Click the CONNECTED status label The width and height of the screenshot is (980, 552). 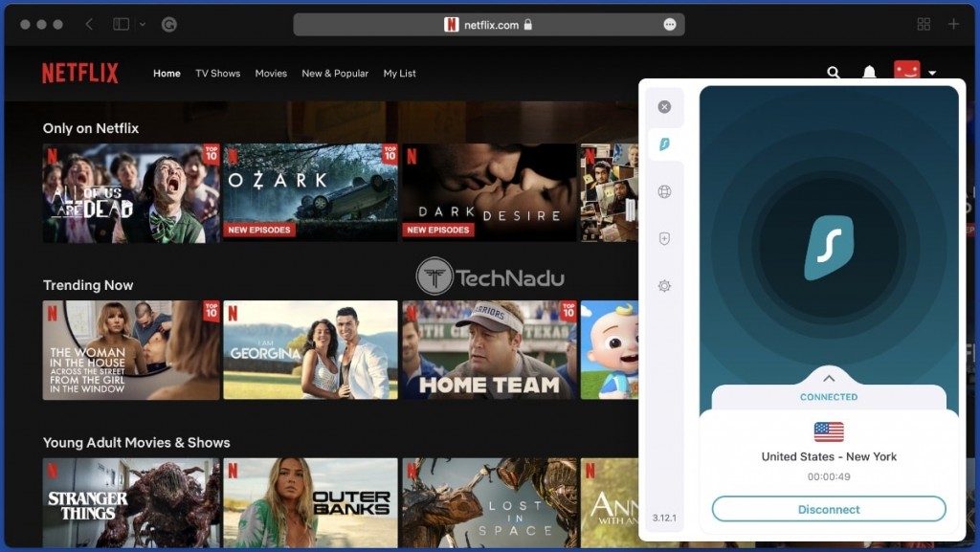click(829, 397)
